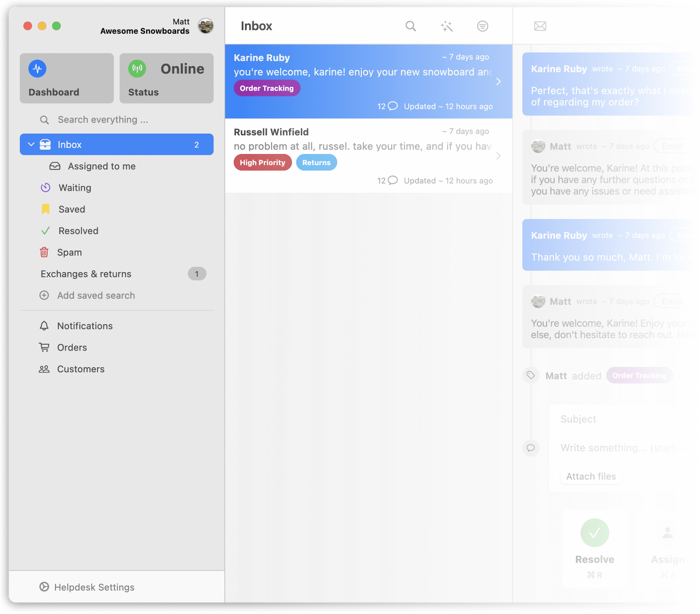The width and height of the screenshot is (700, 614).
Task: Click the Search everything field
Action: [103, 120]
